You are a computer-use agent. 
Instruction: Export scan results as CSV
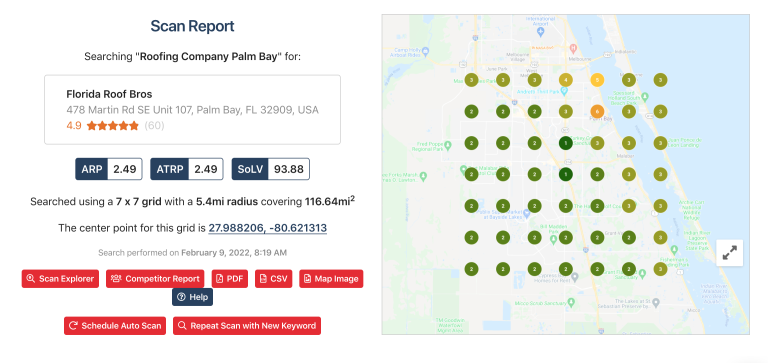tap(274, 279)
